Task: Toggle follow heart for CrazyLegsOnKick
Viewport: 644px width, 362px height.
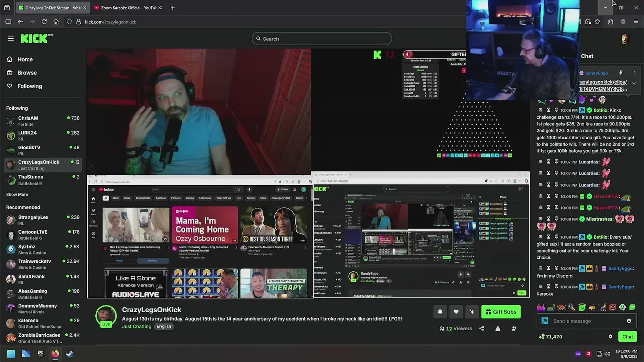Action: pos(456,312)
